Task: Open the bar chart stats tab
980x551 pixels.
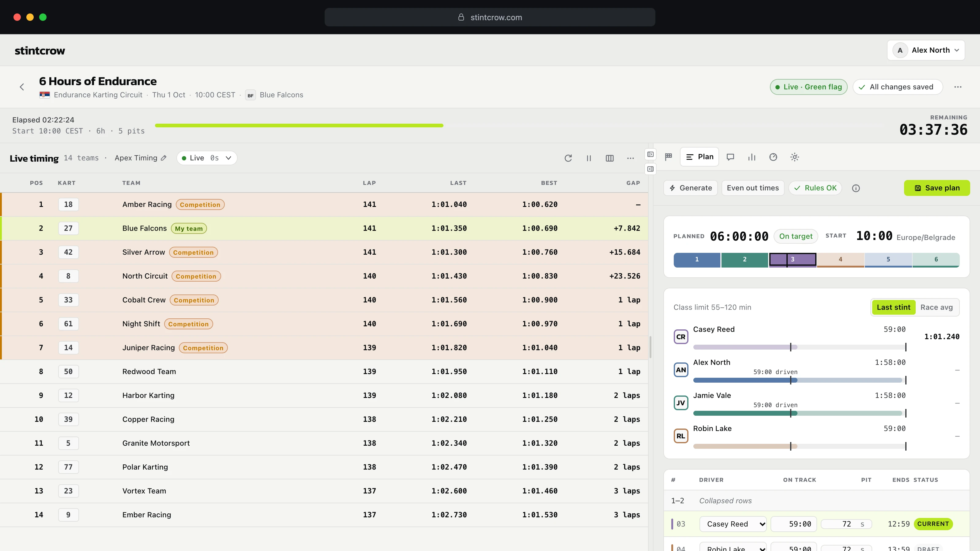Action: click(x=752, y=157)
